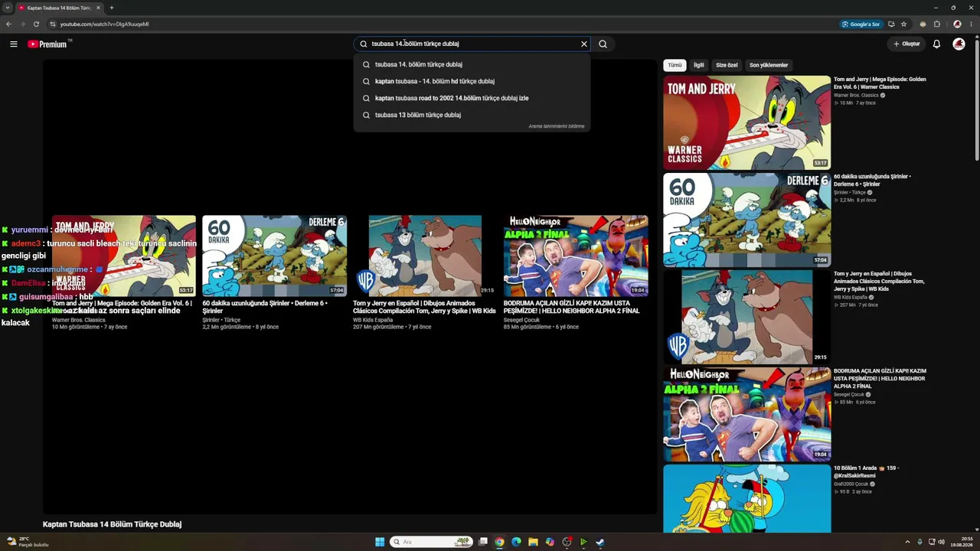Play end-screen Tom and Jerry Mega Episode

[124, 256]
